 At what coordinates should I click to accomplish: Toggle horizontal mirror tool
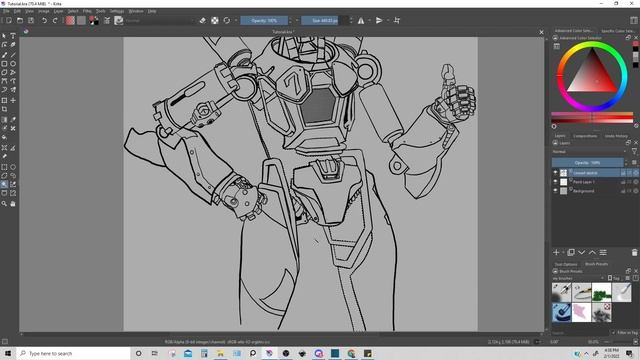point(361,20)
